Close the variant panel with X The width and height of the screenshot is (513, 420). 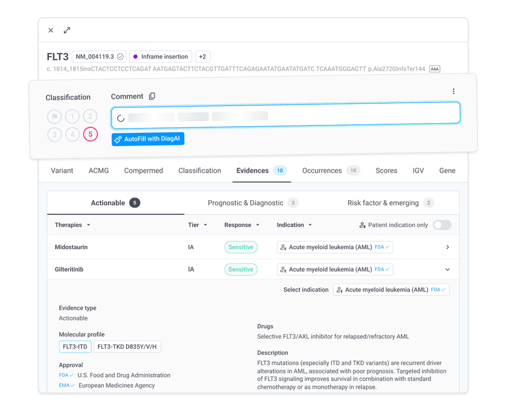[x=51, y=30]
